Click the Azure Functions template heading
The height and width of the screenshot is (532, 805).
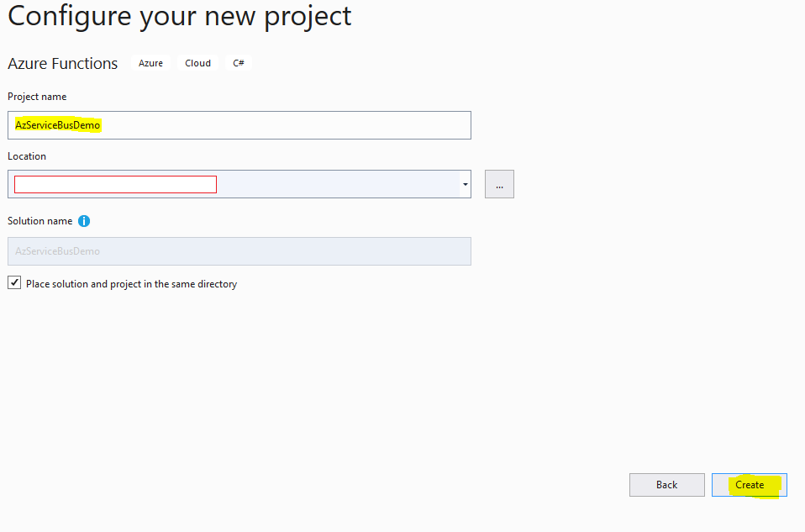62,63
